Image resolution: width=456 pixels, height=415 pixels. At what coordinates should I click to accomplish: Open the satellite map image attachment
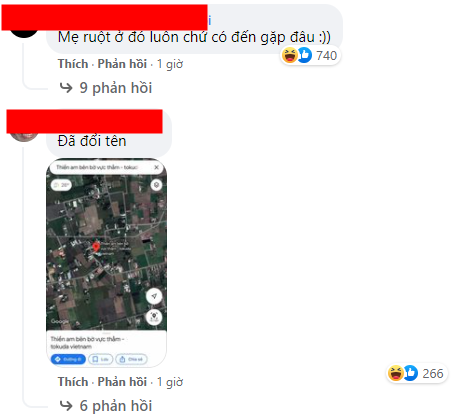[106, 263]
